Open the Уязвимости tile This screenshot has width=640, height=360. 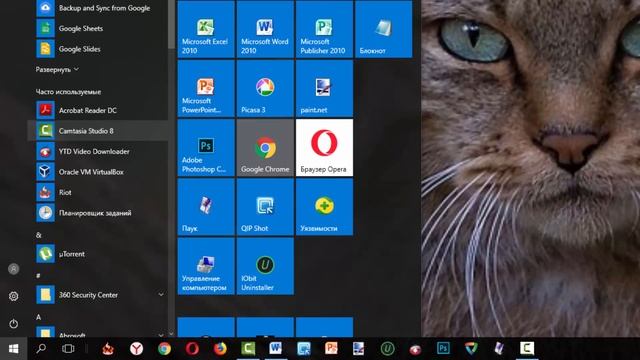point(324,207)
